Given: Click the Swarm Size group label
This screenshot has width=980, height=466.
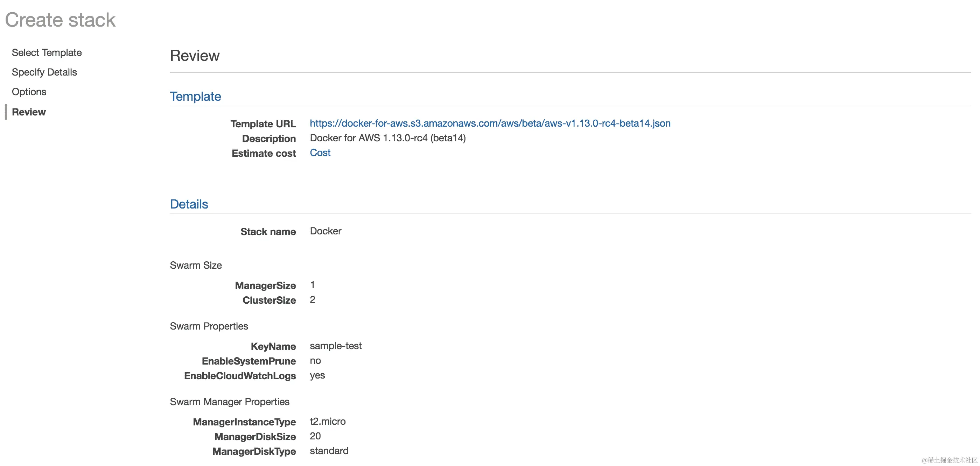Looking at the screenshot, I should coord(196,265).
